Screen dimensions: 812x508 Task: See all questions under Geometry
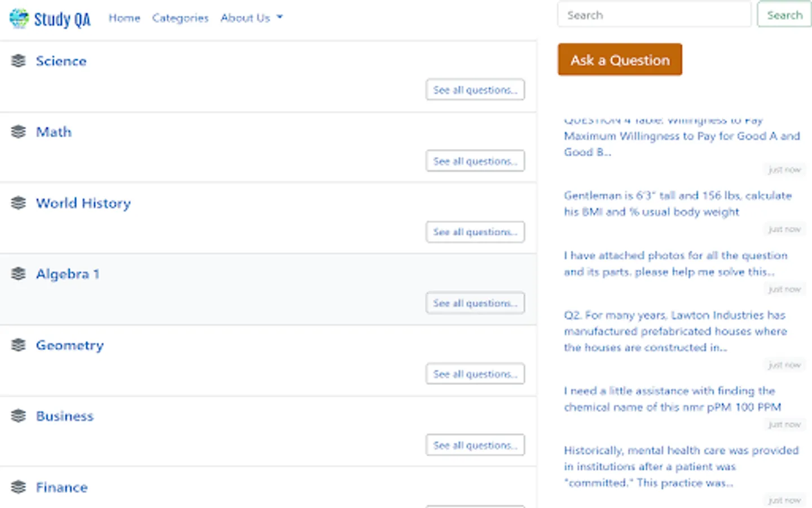[x=475, y=374]
